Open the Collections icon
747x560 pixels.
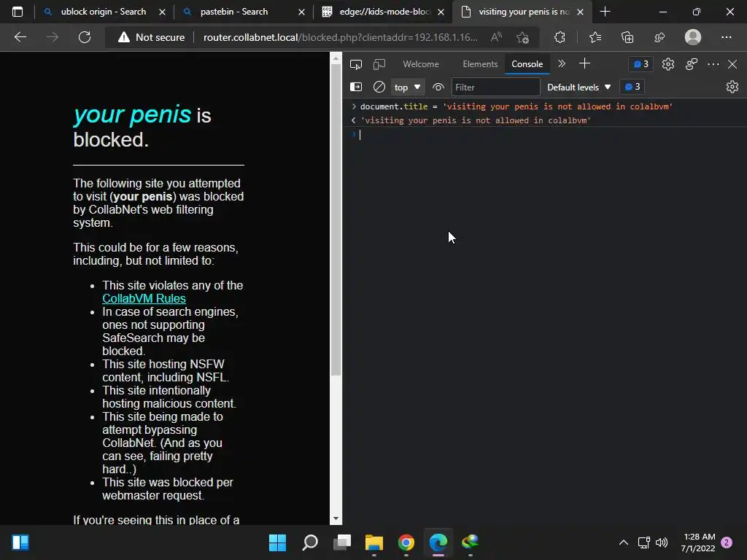tap(627, 37)
